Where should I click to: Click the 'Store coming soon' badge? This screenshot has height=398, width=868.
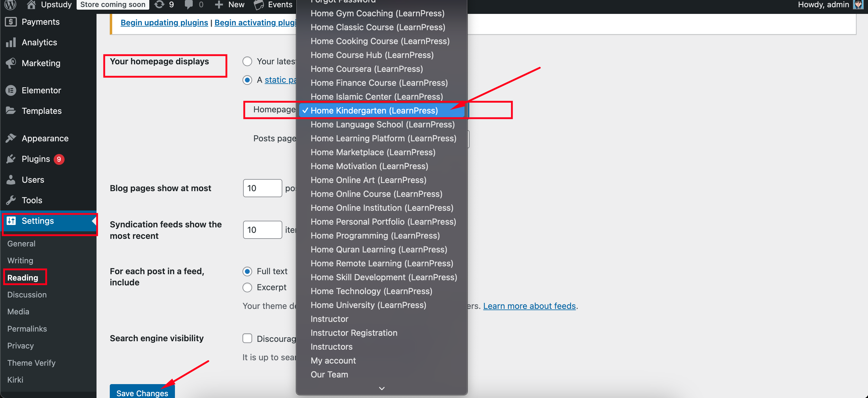pyautogui.click(x=113, y=5)
